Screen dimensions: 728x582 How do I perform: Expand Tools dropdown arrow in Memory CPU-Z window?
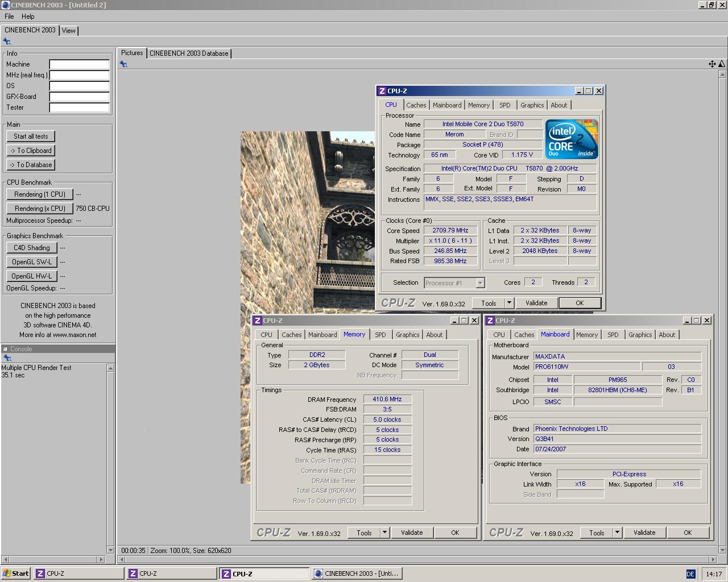[x=384, y=533]
